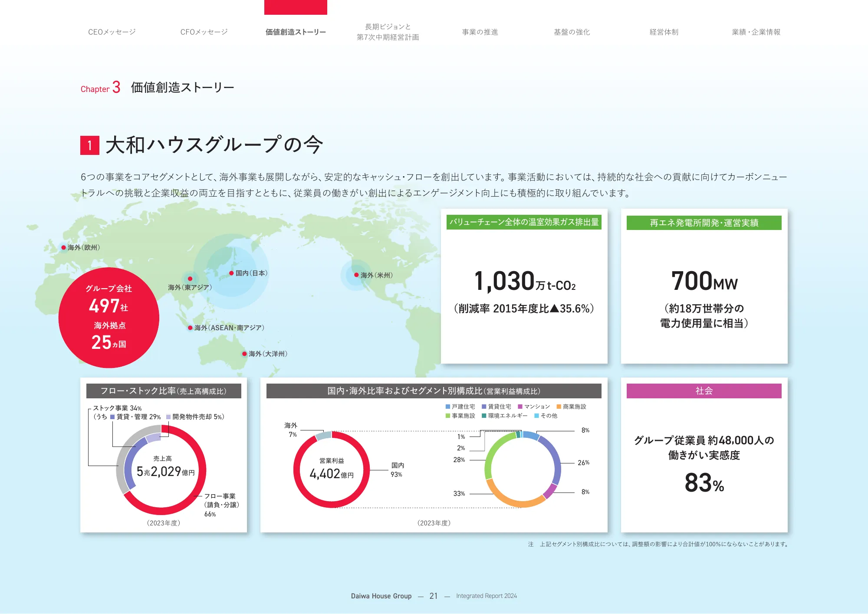This screenshot has width=868, height=614.
Task: Click the バリューチェーン全体の温室効果ガス排出量 header
Action: [x=524, y=222]
